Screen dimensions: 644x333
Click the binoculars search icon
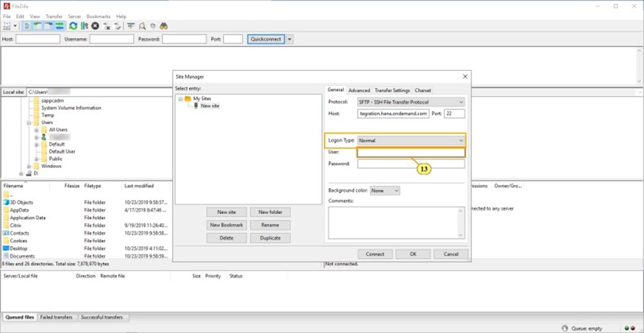tap(164, 26)
